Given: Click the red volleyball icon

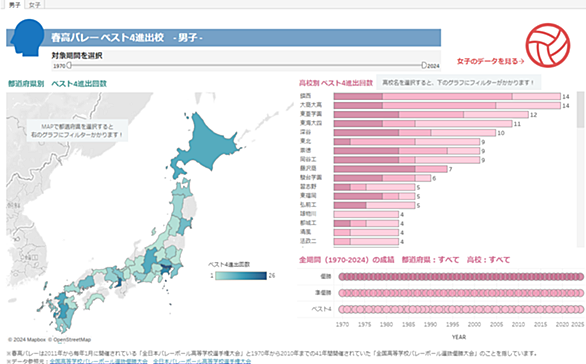Looking at the screenshot, I should point(548,45).
